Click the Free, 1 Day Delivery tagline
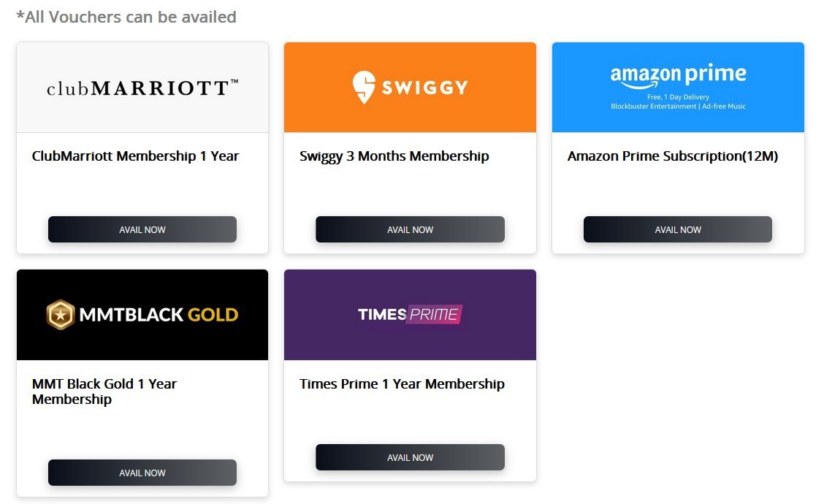This screenshot has width=824, height=504. click(x=678, y=97)
